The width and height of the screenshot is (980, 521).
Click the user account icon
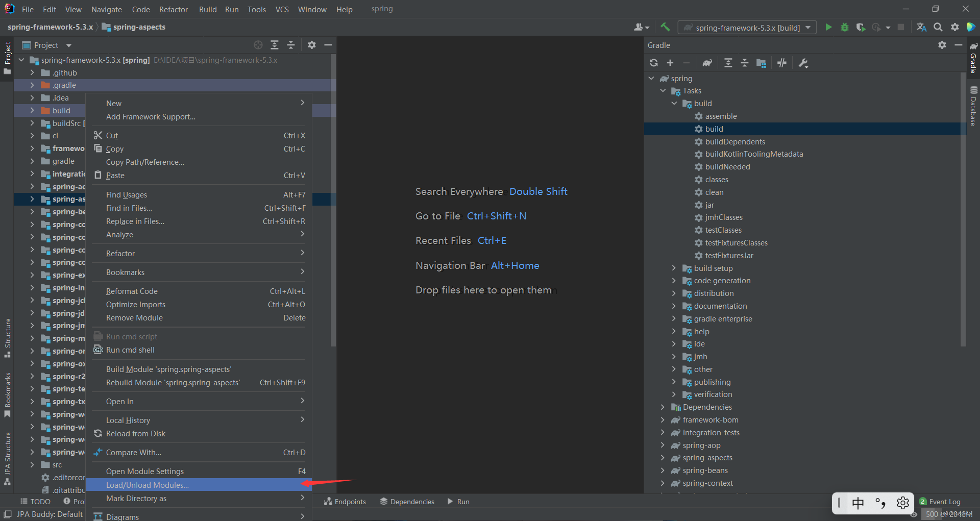tap(641, 27)
